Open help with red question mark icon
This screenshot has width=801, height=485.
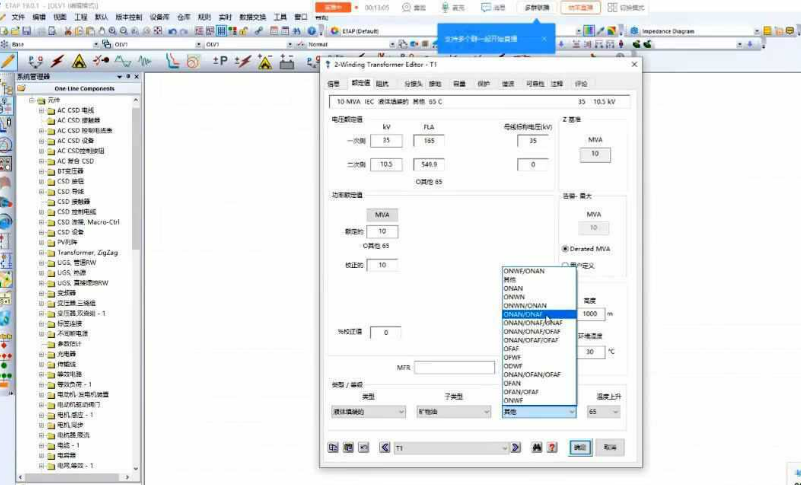[x=552, y=448]
